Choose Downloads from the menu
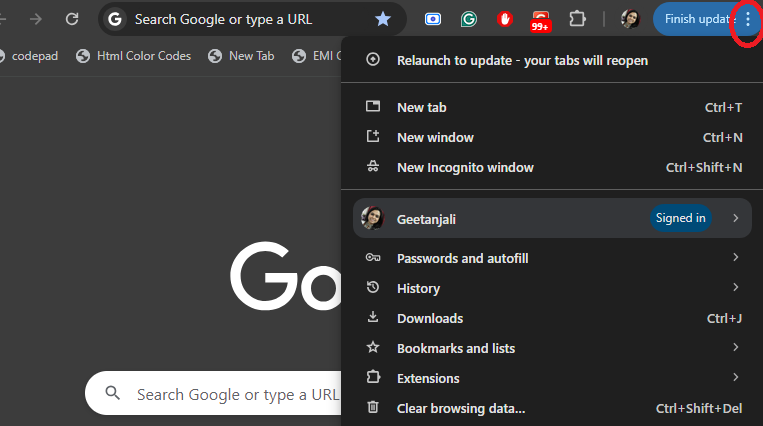 (430, 318)
